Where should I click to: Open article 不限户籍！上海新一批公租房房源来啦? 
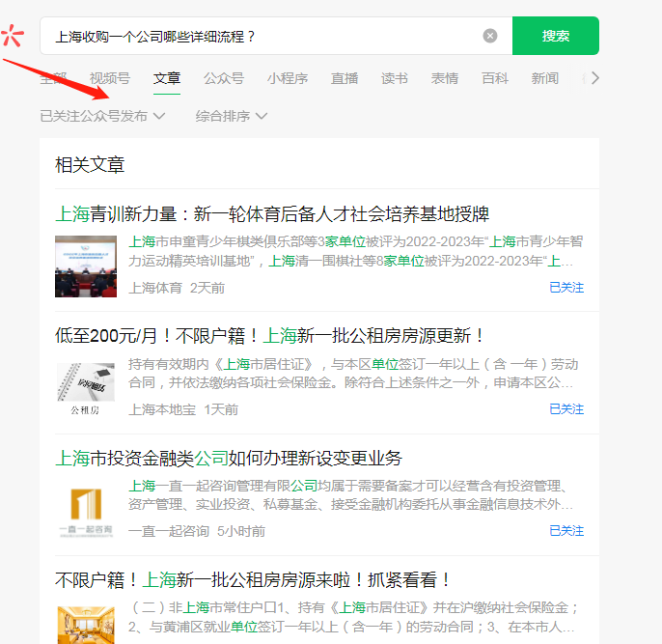coord(253,580)
